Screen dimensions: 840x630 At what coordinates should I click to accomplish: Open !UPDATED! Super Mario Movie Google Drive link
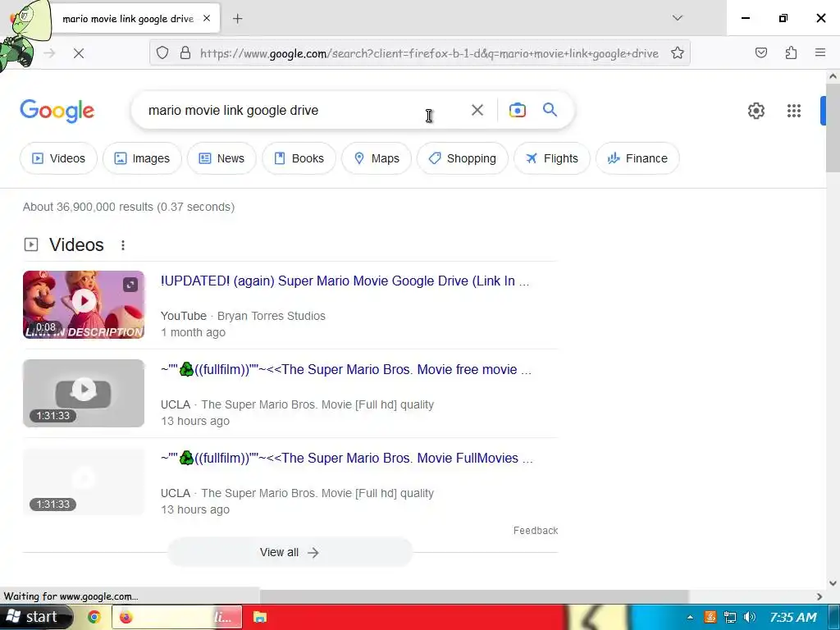345,281
